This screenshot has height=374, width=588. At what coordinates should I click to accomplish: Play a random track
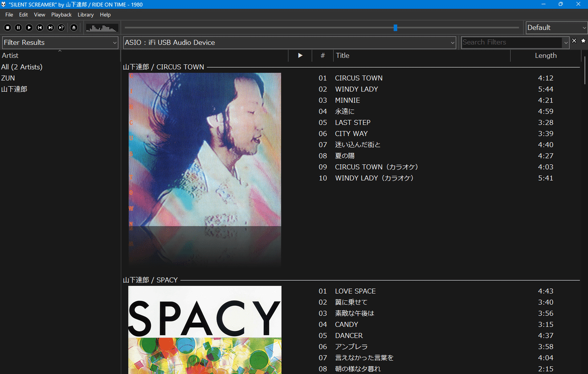[x=61, y=28]
